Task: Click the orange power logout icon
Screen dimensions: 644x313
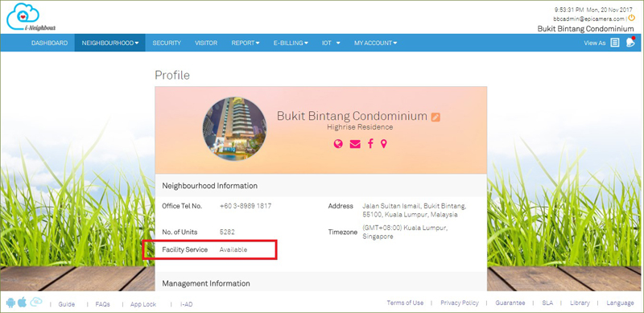Action: [632, 18]
